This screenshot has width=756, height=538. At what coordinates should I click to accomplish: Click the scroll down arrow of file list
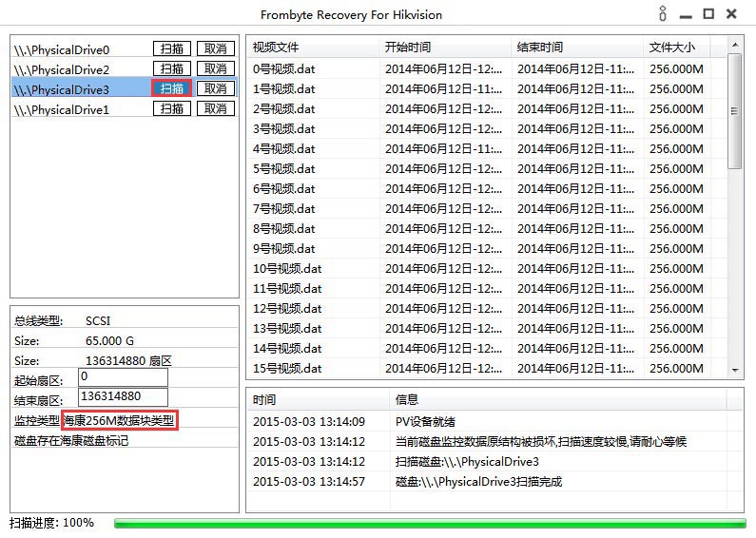point(735,371)
